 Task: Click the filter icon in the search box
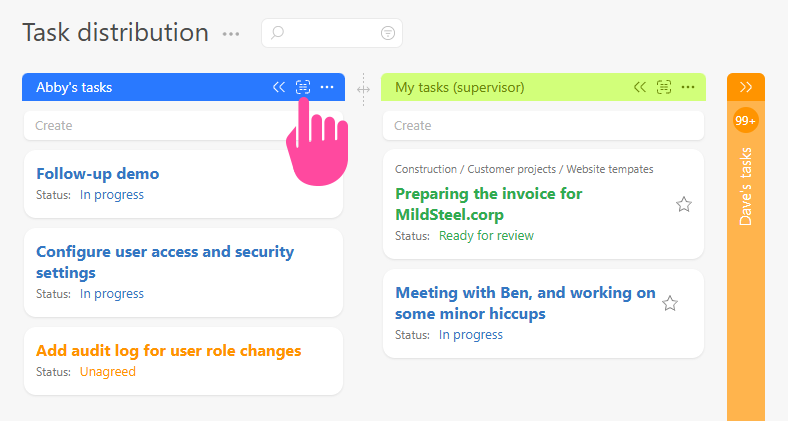(388, 33)
